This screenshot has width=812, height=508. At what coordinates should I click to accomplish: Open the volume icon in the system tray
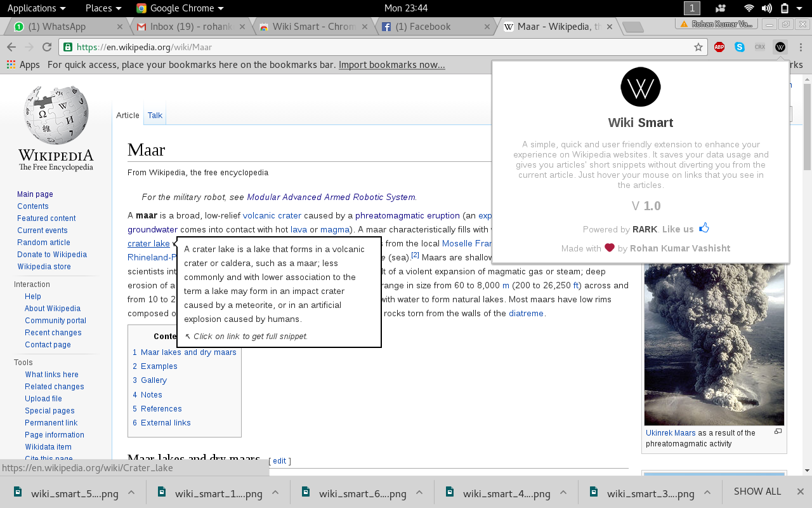[x=766, y=8]
